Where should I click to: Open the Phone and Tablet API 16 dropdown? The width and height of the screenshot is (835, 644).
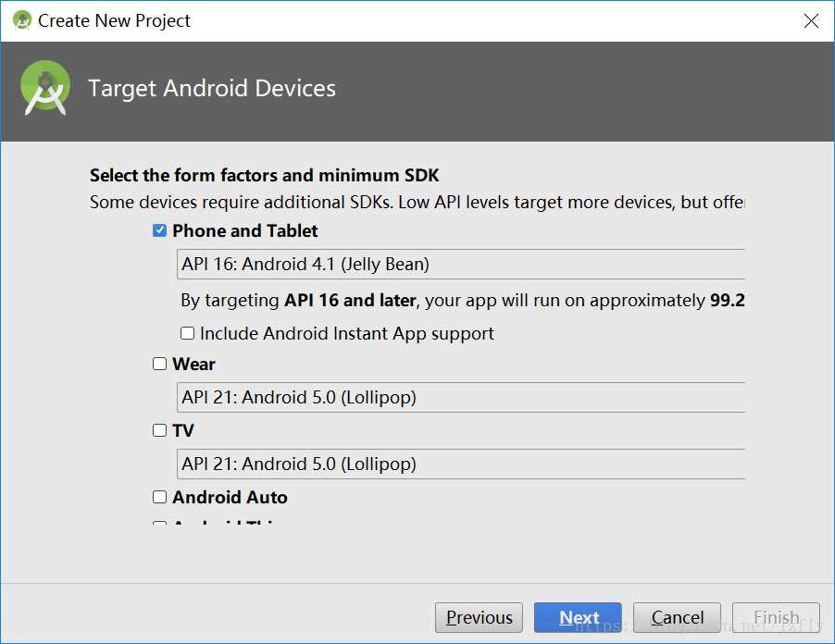point(461,264)
